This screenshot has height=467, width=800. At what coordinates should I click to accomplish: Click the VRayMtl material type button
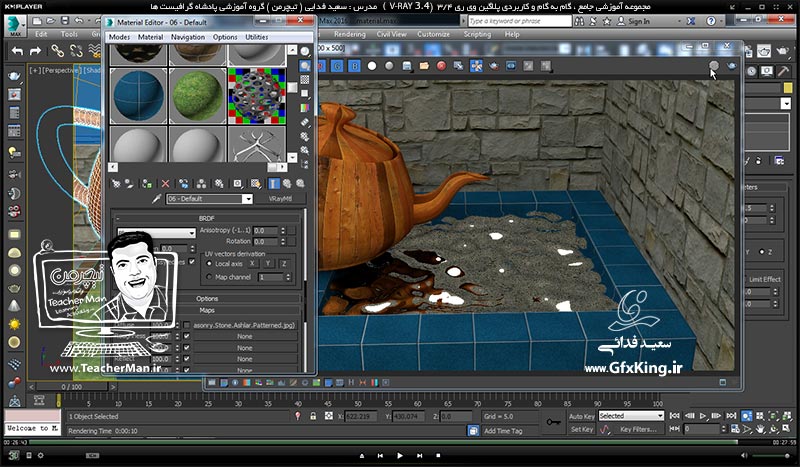(x=280, y=199)
